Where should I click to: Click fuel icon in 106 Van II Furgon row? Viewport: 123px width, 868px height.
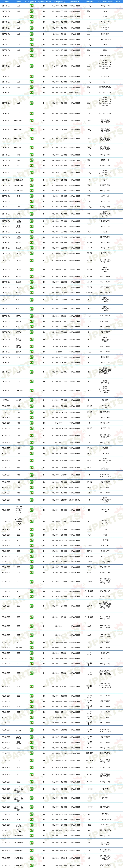click(x=32, y=521)
